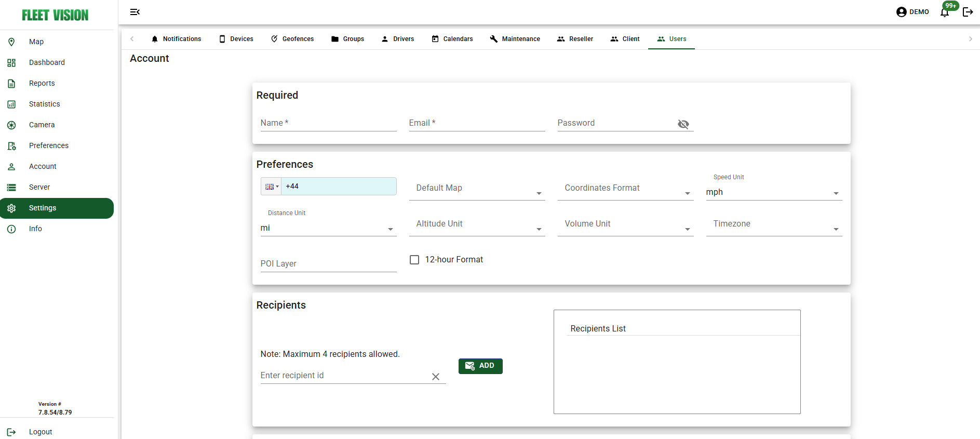Click the Logout link text
The height and width of the screenshot is (439, 980).
click(41, 432)
